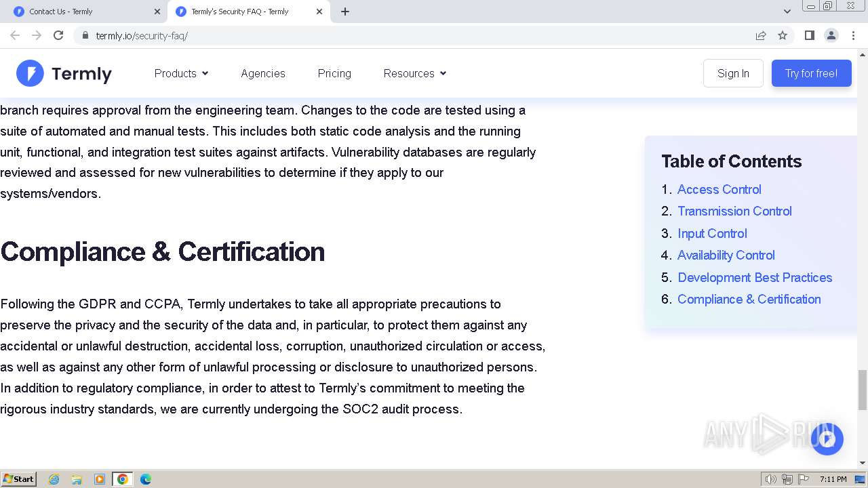Expand the Products dropdown menu
Image resolution: width=868 pixels, height=488 pixels.
[181, 73]
